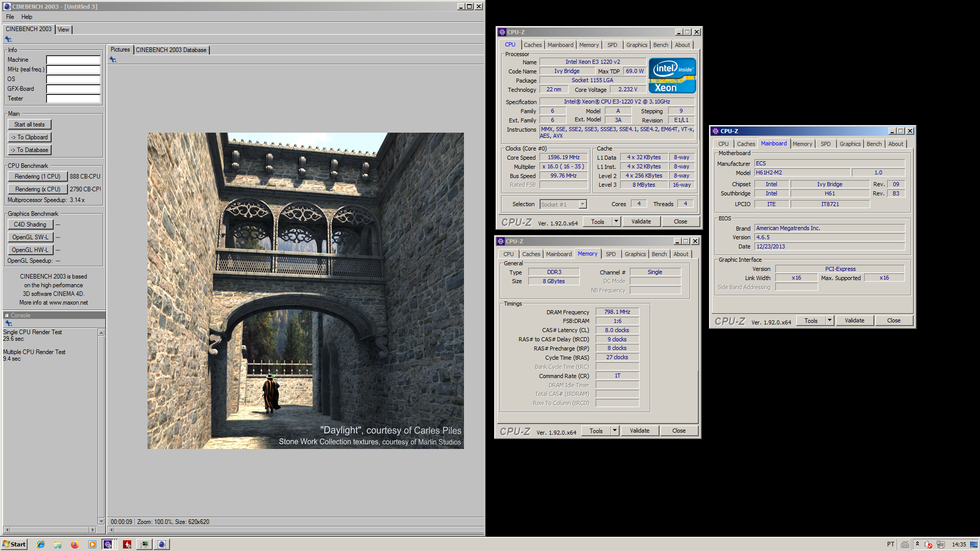The image size is (980, 551).
Task: Open the Tools dropdown arrow in the Mainboard CPU-Z window
Action: (830, 320)
